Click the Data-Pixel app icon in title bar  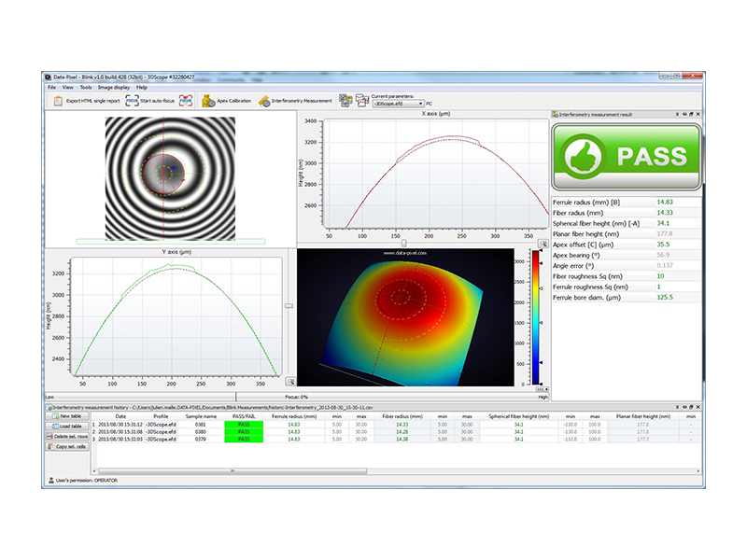pyautogui.click(x=49, y=77)
